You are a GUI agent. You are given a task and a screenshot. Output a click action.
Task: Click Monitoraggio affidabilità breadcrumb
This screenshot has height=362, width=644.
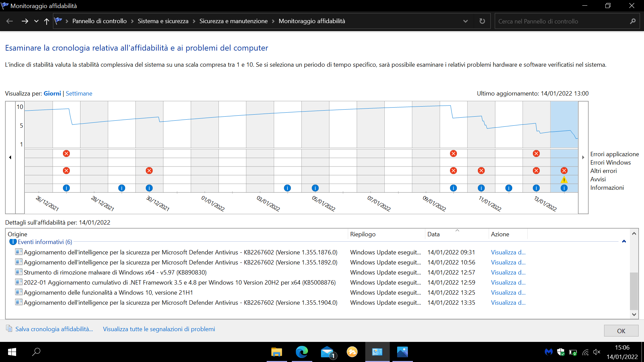pyautogui.click(x=312, y=21)
